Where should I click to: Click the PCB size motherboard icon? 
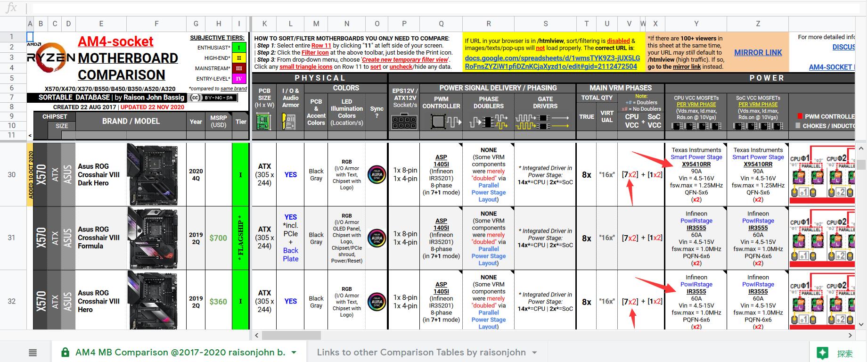pyautogui.click(x=264, y=122)
